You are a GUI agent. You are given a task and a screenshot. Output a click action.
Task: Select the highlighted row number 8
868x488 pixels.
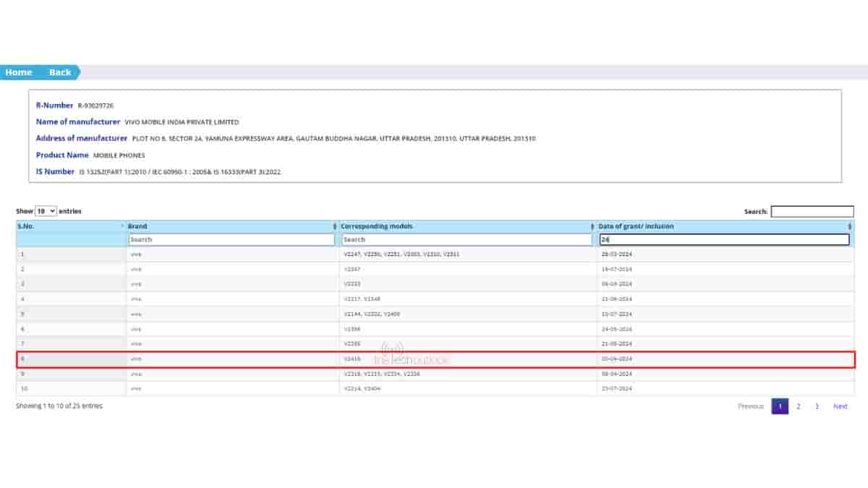(434, 359)
